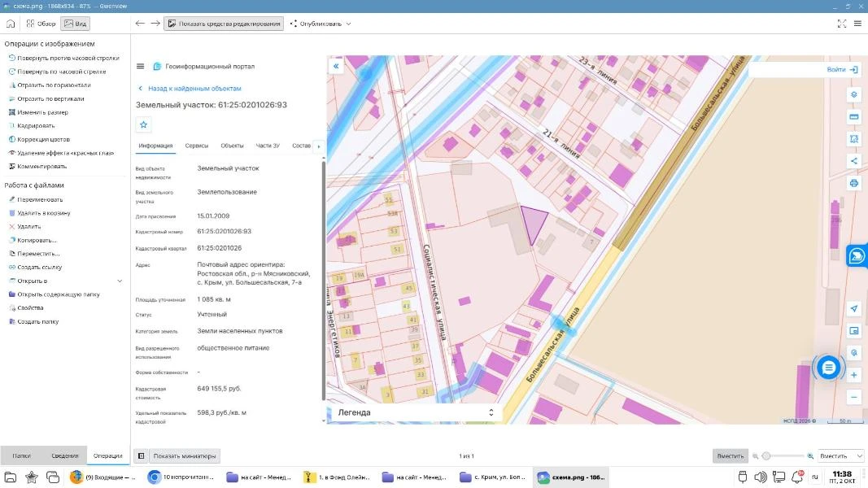This screenshot has height=488, width=868.
Task: Click Показать миниатюры button
Action: (185, 456)
